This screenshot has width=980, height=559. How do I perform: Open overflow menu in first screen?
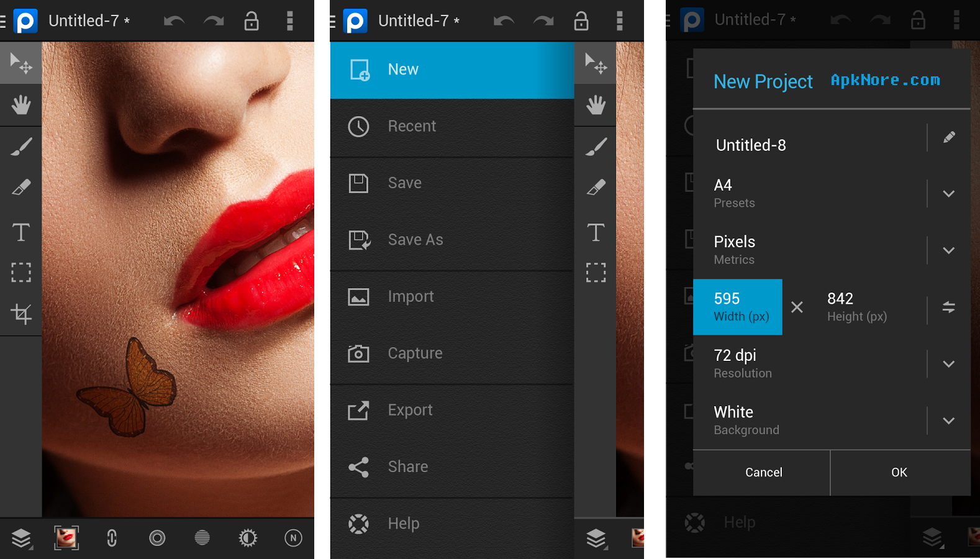point(289,20)
